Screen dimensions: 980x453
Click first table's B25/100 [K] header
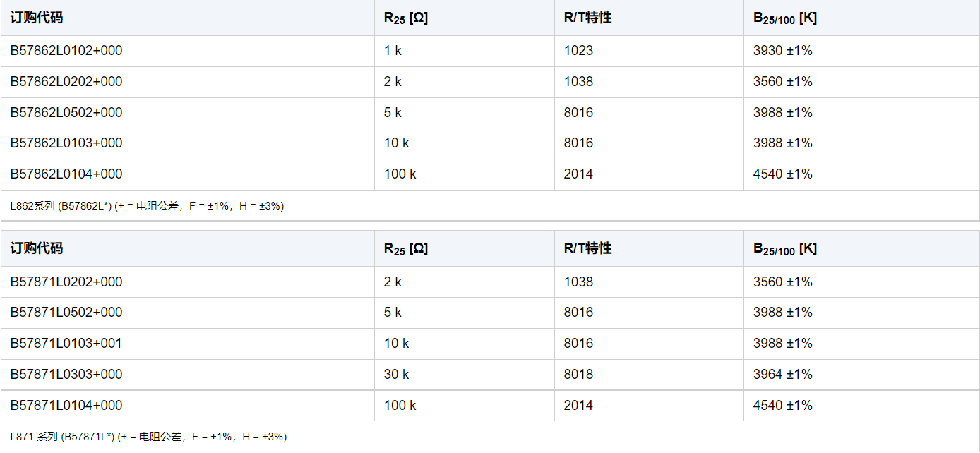[x=785, y=18]
